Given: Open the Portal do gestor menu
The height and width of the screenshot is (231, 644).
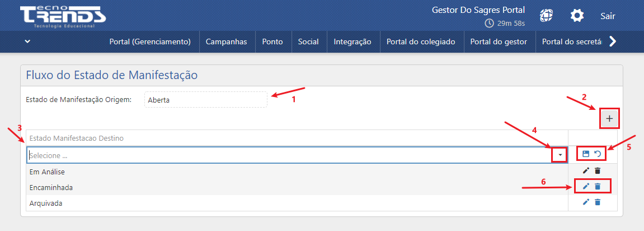Looking at the screenshot, I should click(x=499, y=41).
